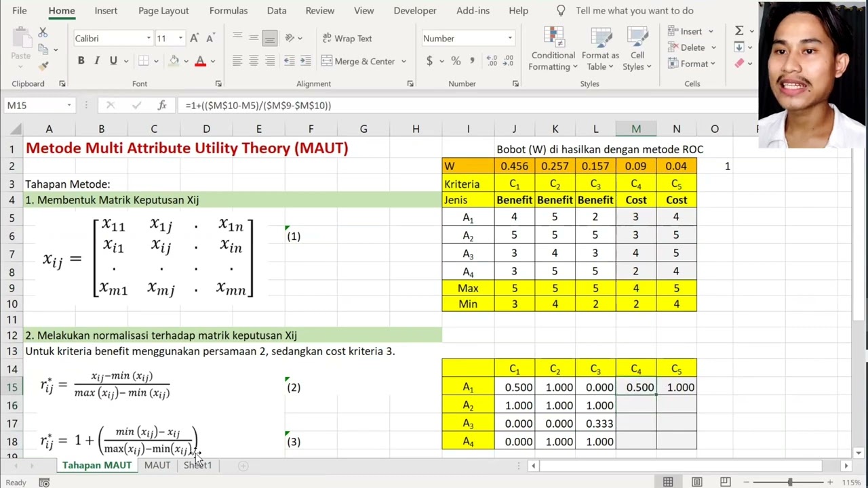Screen dimensions: 868x488
Task: Click AutoSum sigma icon
Action: 739,30
